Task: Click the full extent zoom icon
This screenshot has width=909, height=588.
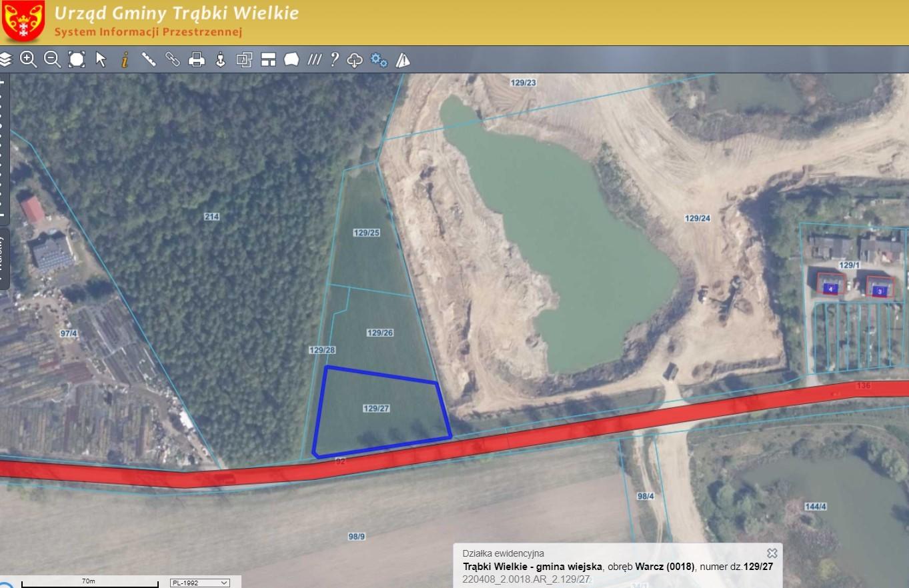Action: [x=77, y=59]
